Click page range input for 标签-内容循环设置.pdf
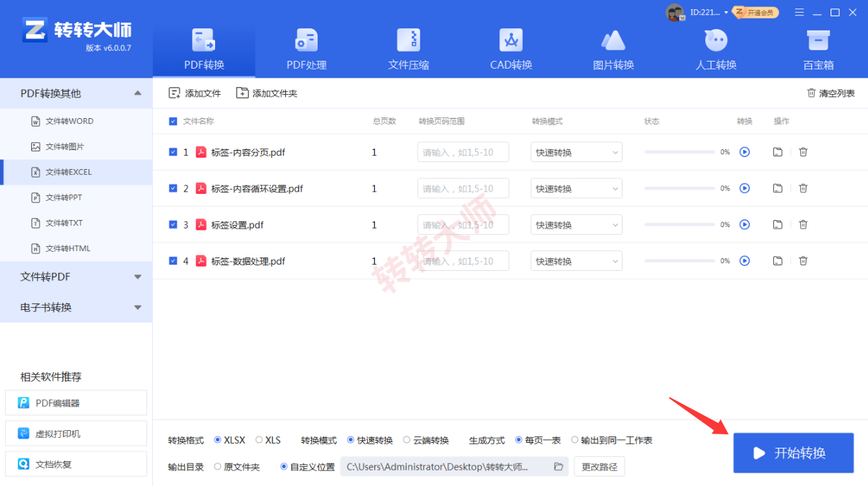This screenshot has height=486, width=868. pos(463,188)
